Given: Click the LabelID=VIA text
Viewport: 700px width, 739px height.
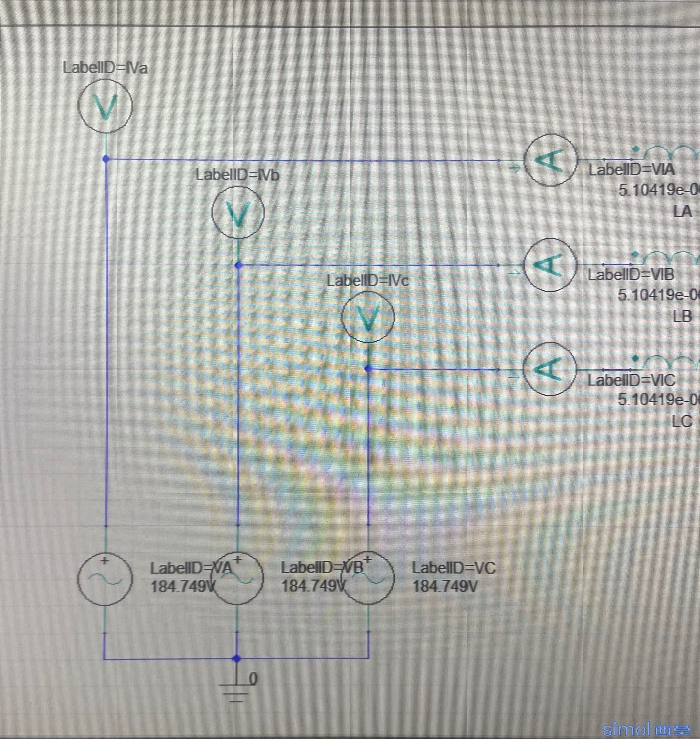Looking at the screenshot, I should pos(631,170).
